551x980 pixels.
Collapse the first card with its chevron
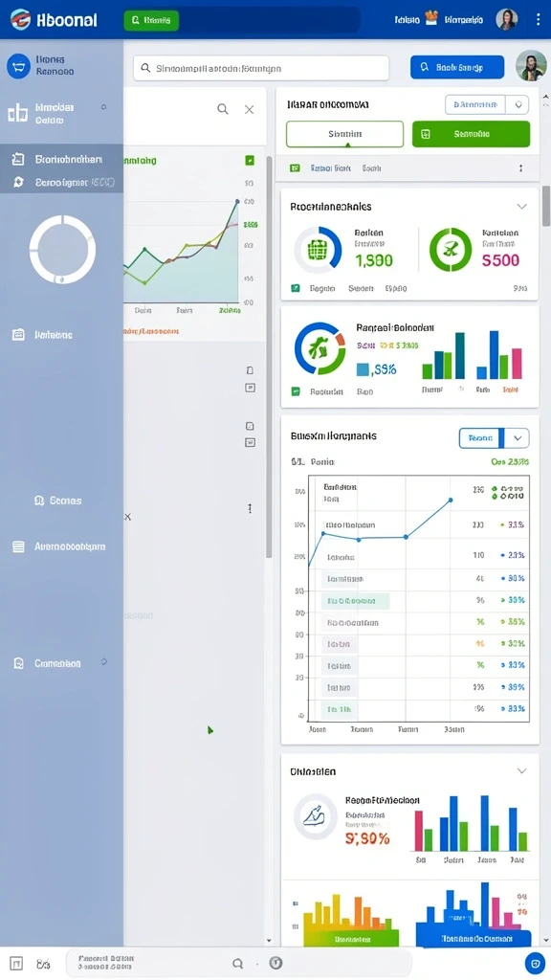tap(521, 207)
